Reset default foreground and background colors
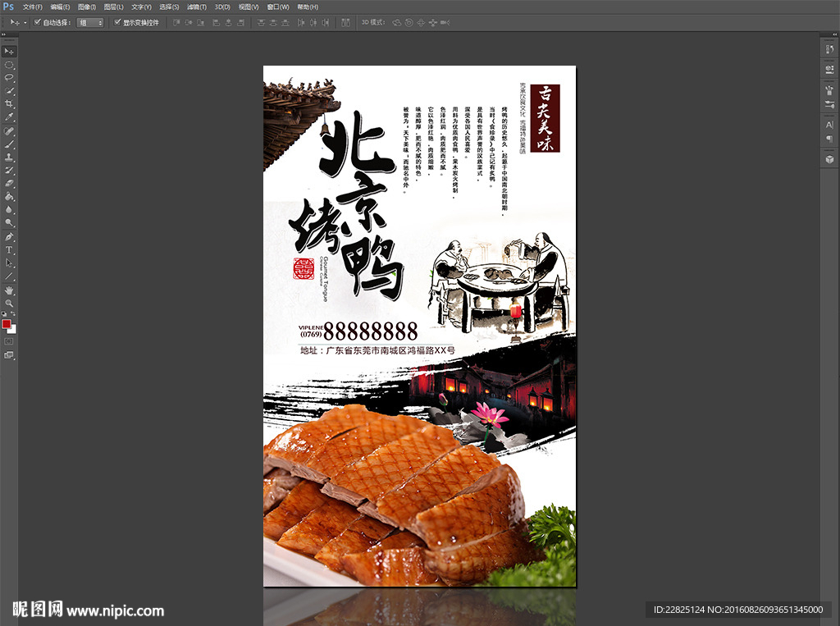This screenshot has height=626, width=840. [4, 314]
